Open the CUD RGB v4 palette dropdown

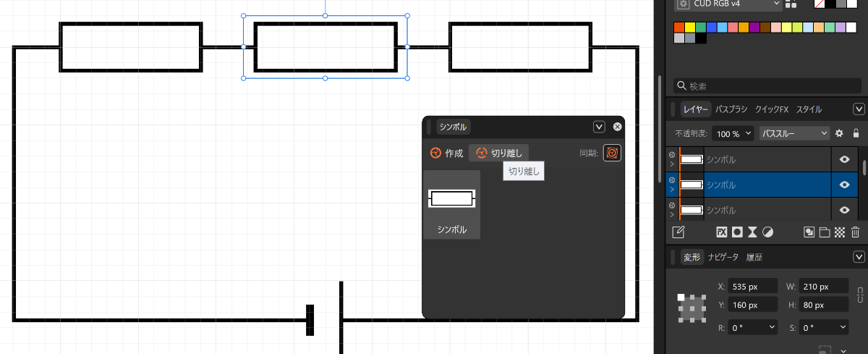[x=728, y=4]
